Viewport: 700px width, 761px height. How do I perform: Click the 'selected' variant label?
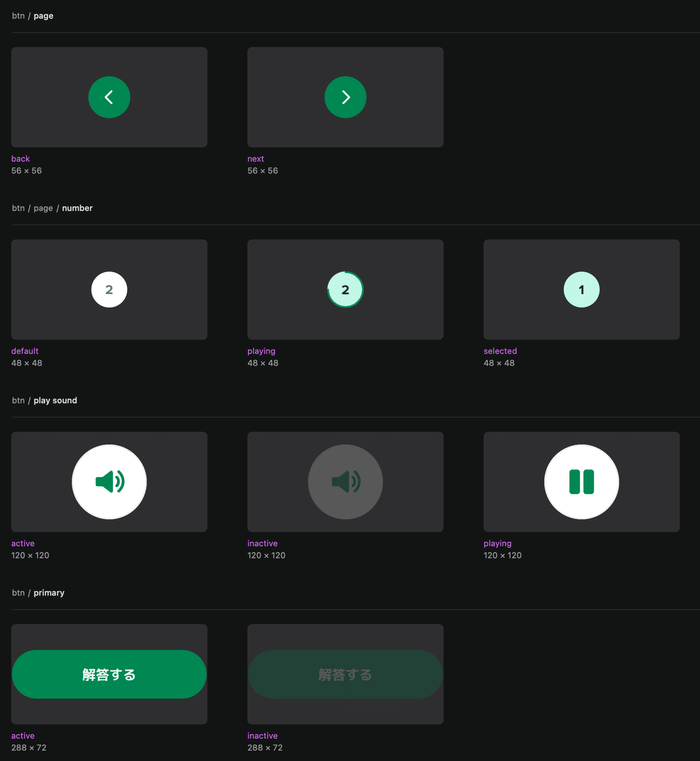point(500,351)
